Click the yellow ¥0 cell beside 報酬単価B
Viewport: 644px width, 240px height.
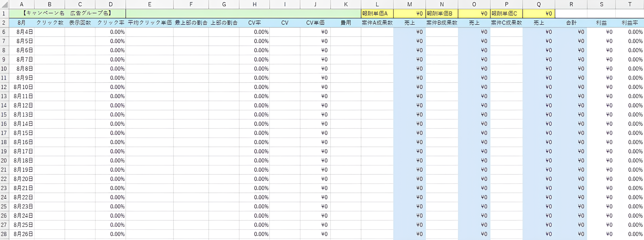click(x=474, y=14)
